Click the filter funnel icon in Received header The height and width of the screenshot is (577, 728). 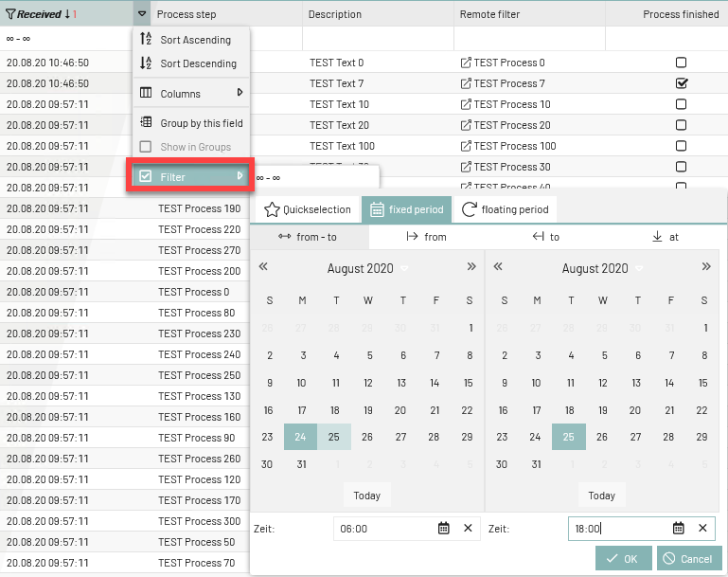click(x=10, y=14)
